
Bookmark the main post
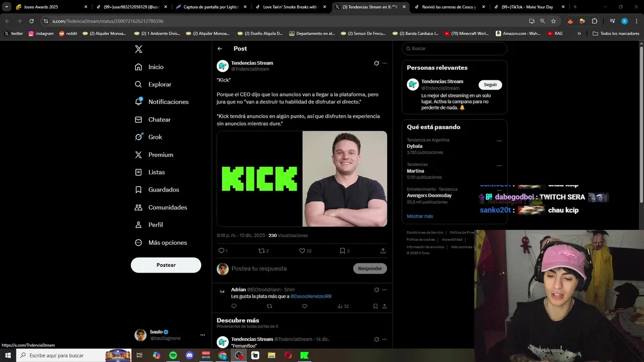pos(342,250)
